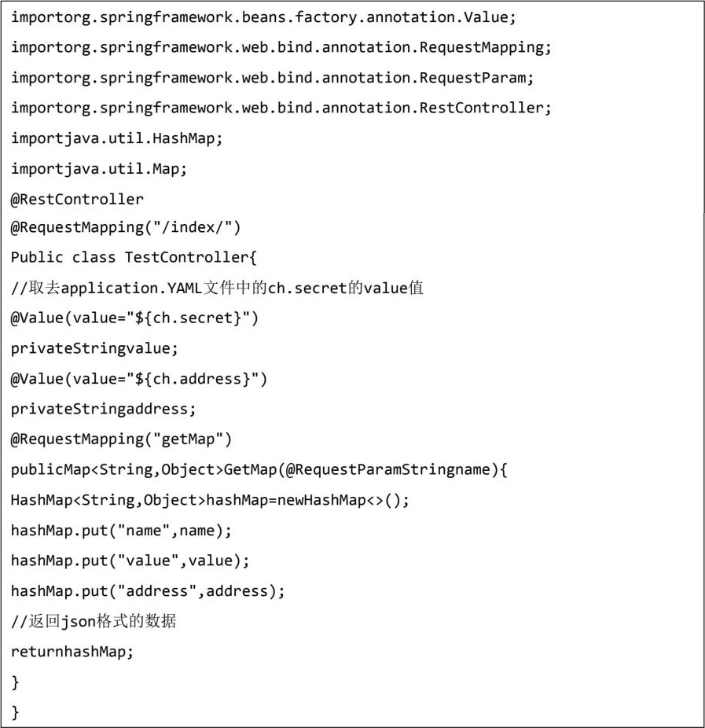The width and height of the screenshot is (705, 728).
Task: Click the @Value ch.address annotation
Action: pos(139,379)
